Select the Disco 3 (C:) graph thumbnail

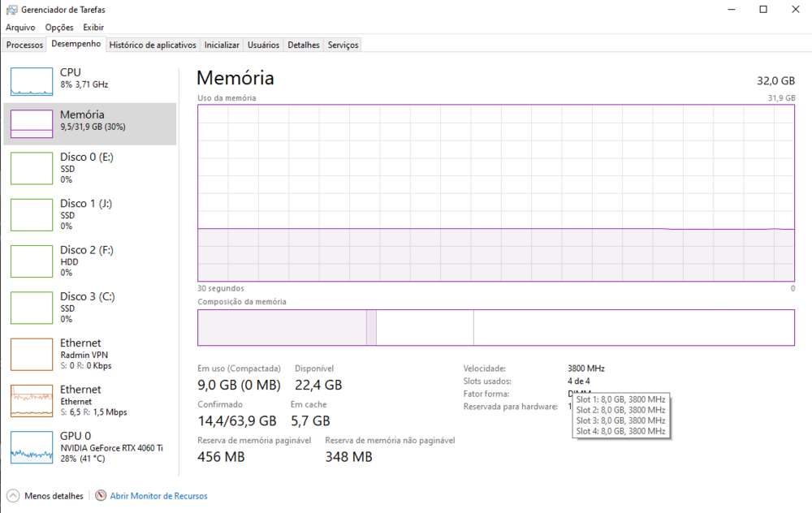pos(32,307)
